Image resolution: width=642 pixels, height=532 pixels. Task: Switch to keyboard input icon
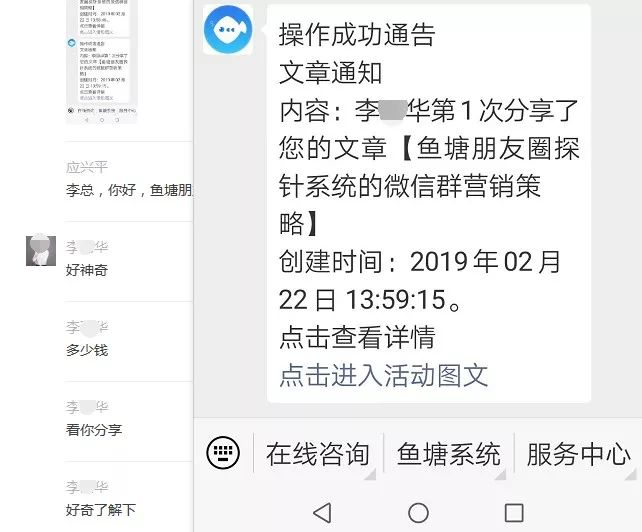[x=223, y=453]
